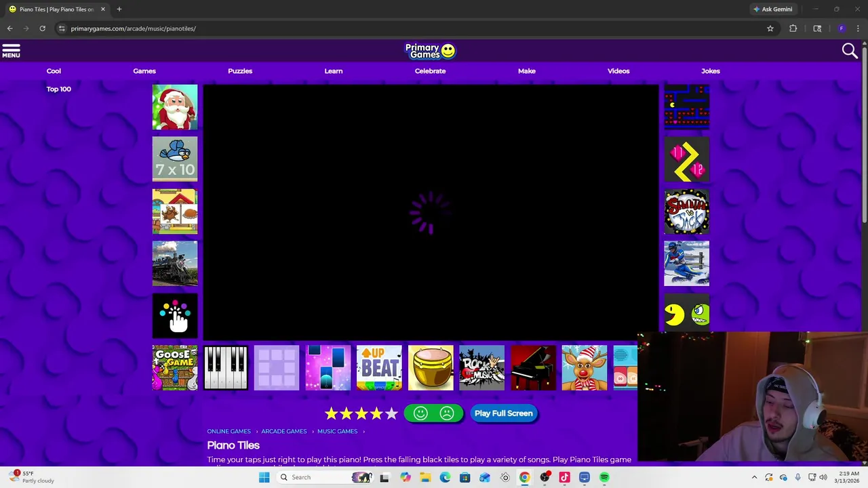The image size is (868, 488).
Task: Open the Learn menu
Action: point(333,70)
